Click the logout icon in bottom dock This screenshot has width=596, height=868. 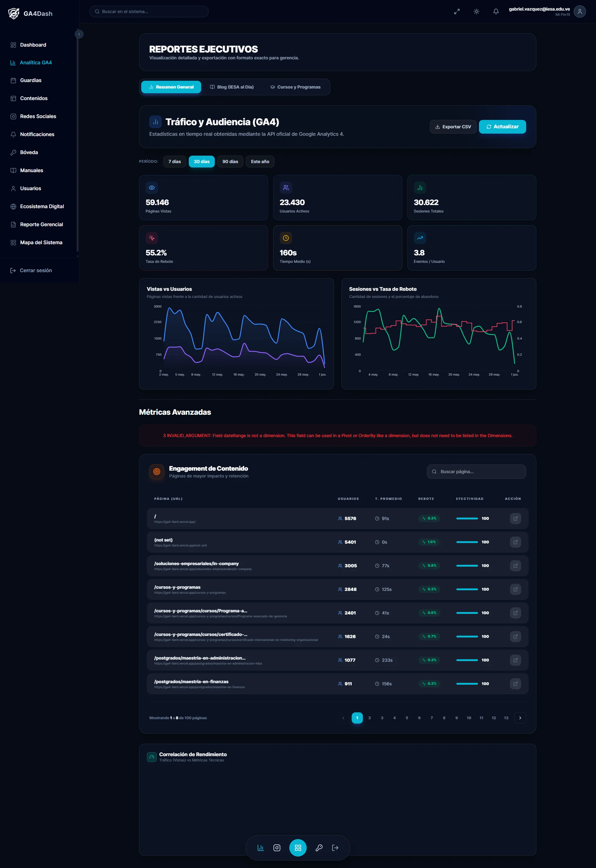click(335, 847)
